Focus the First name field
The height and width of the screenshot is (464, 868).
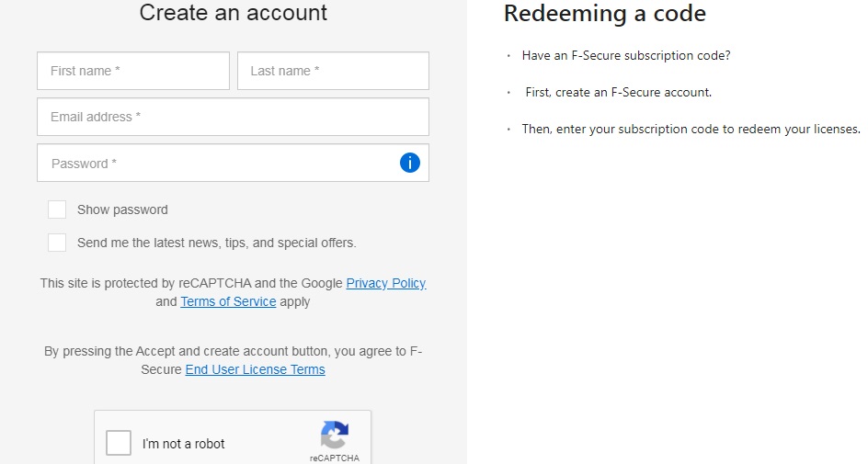[x=133, y=71]
